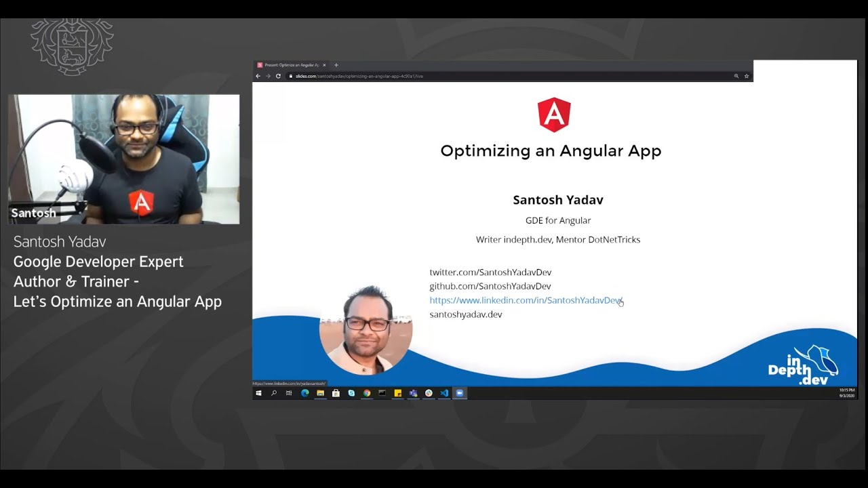Viewport: 868px width, 488px height.
Task: Click the Santosh webcam video feed
Action: tap(124, 159)
